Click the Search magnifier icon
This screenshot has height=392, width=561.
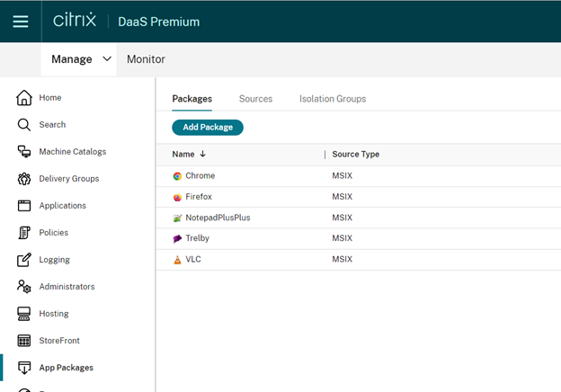click(24, 125)
